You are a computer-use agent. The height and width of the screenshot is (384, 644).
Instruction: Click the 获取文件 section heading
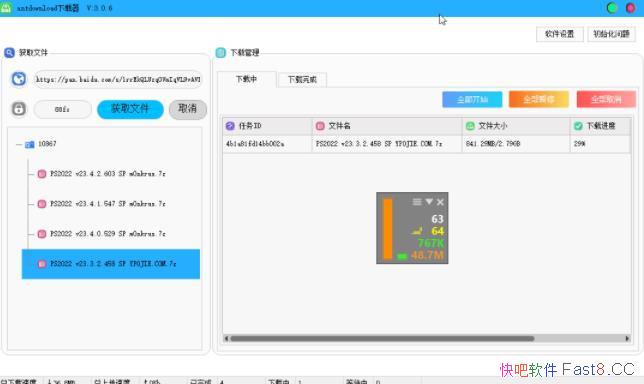33,53
